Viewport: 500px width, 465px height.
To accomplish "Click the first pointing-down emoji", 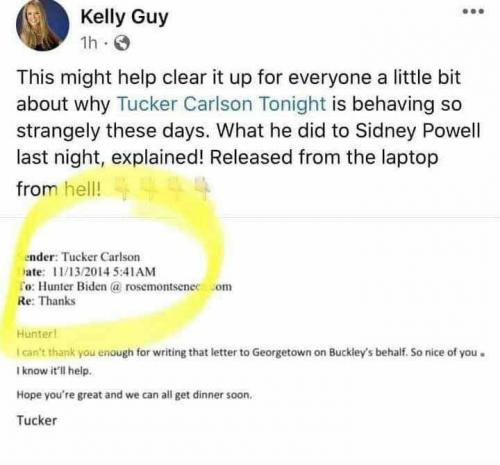I will (123, 189).
